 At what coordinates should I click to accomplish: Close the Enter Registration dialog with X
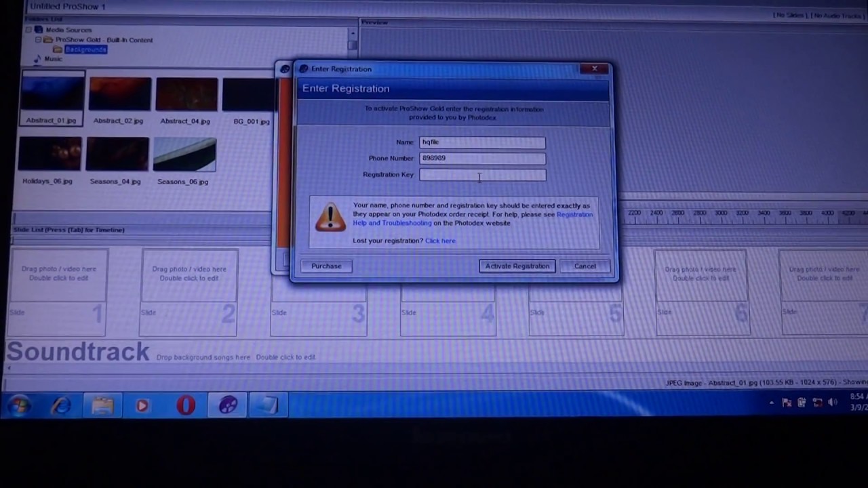(595, 68)
